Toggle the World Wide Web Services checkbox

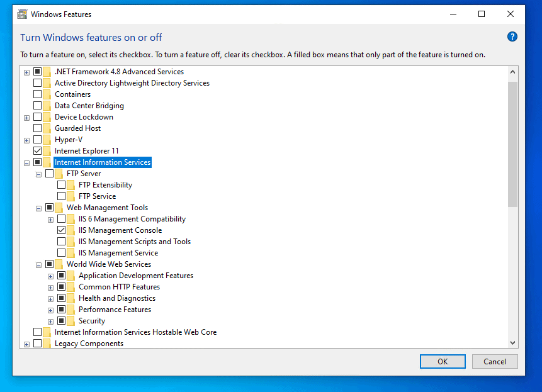pos(50,264)
